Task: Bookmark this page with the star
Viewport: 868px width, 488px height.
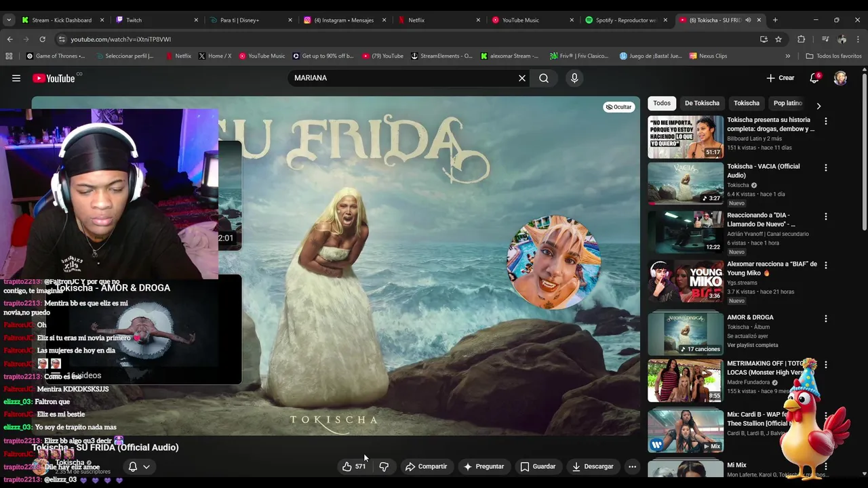Action: pos(778,39)
